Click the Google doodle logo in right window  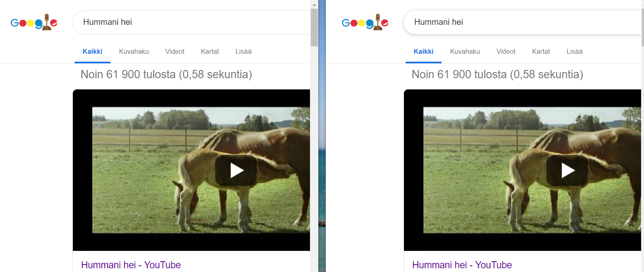365,22
